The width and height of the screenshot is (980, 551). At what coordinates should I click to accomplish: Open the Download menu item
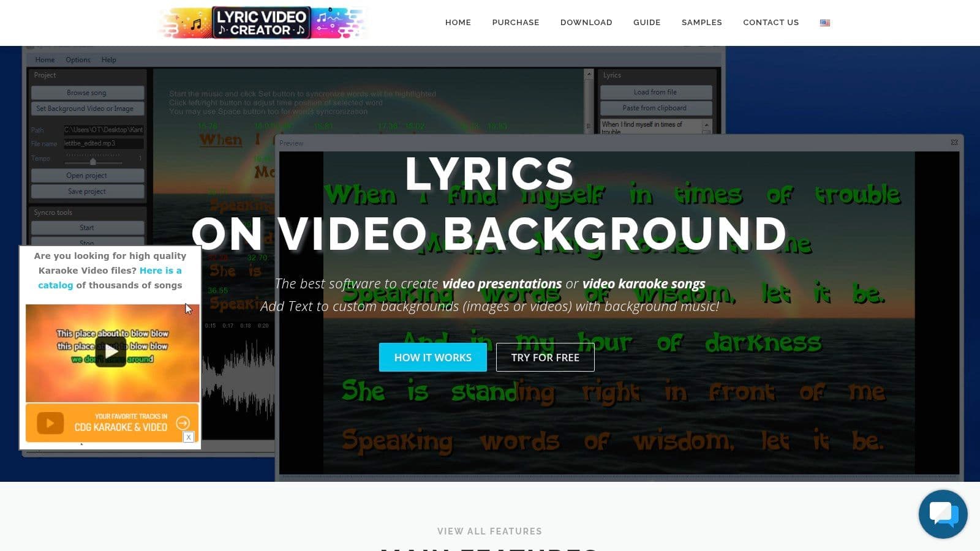[x=586, y=23]
